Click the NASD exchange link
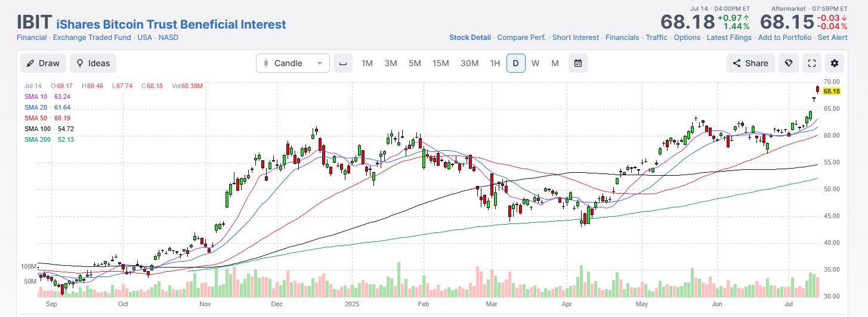 point(168,38)
